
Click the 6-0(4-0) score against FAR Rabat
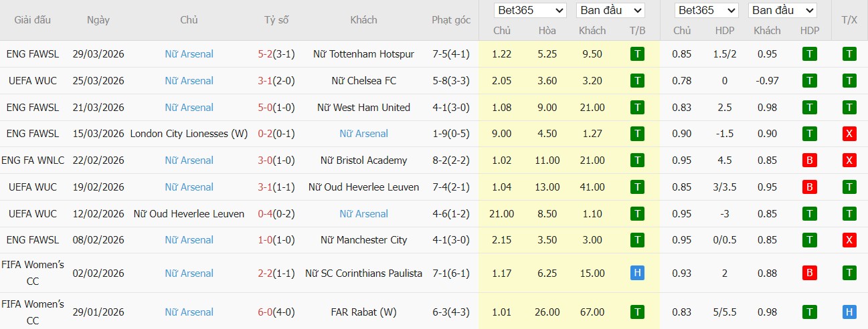coord(276,312)
